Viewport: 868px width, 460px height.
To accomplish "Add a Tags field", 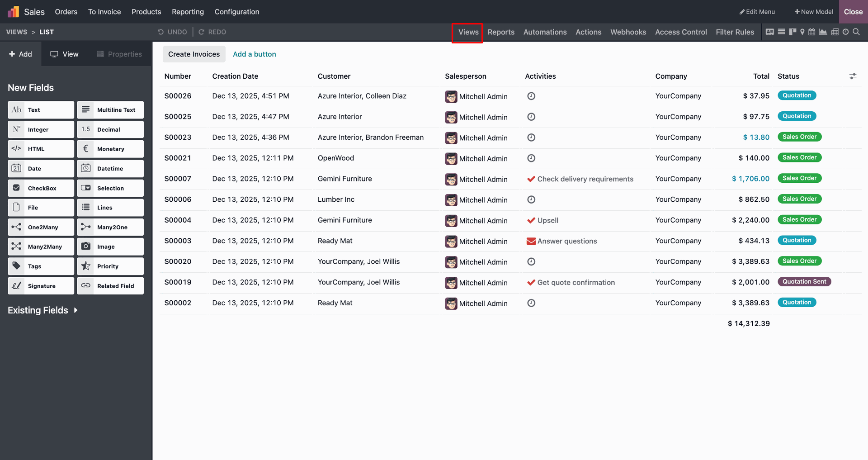I will (x=41, y=266).
